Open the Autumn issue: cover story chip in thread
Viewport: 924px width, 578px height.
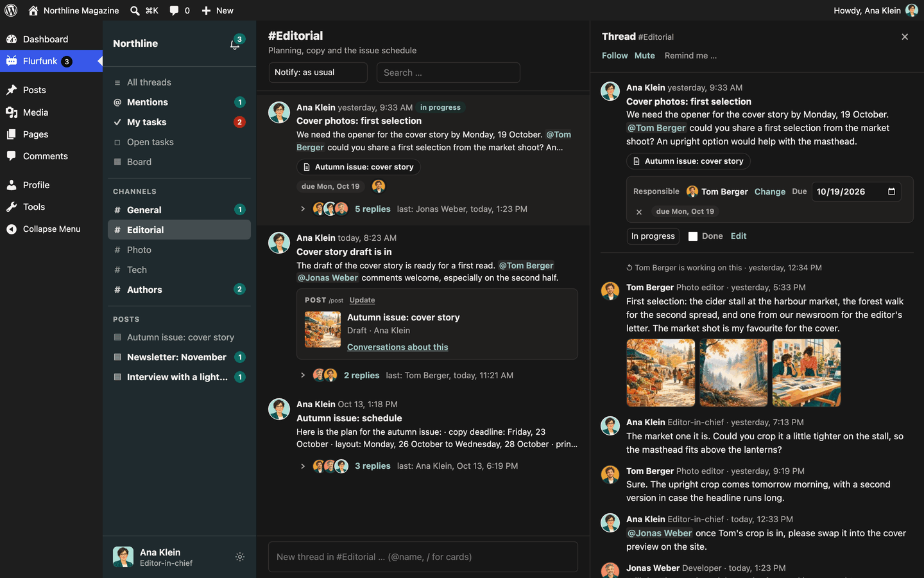pos(688,161)
